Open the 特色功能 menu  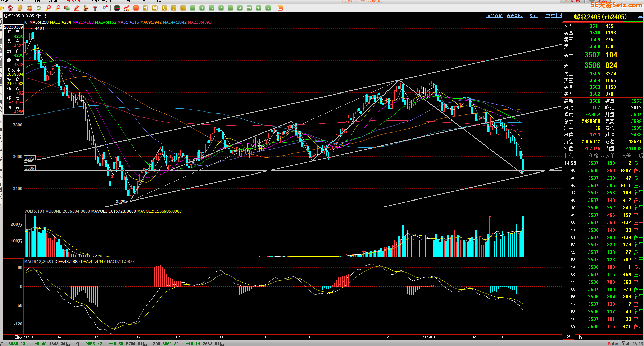pyautogui.click(x=73, y=1)
